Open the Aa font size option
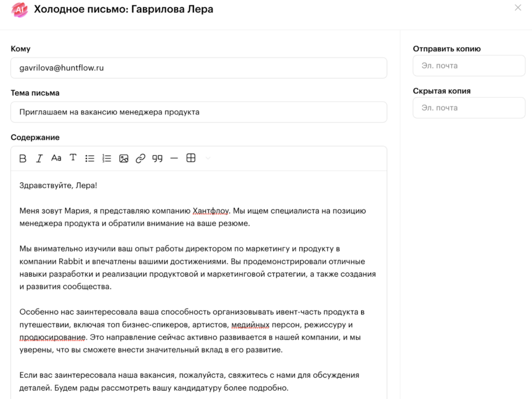This screenshot has width=532, height=399. 56,158
